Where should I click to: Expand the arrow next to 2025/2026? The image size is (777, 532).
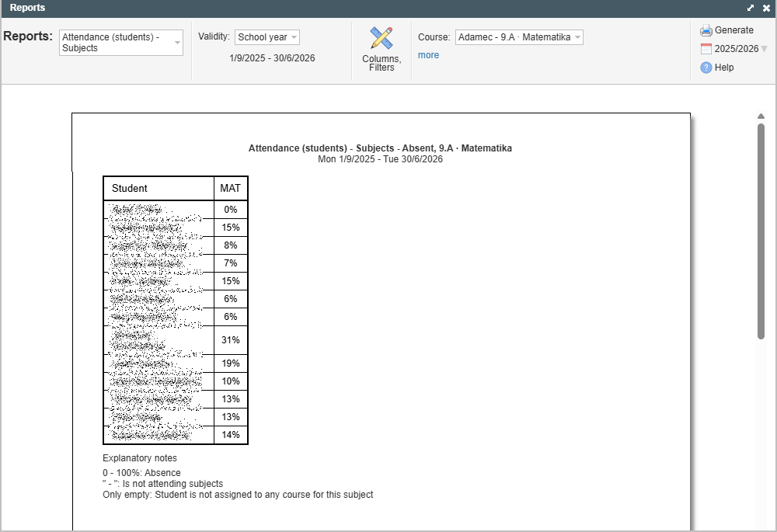tap(764, 49)
